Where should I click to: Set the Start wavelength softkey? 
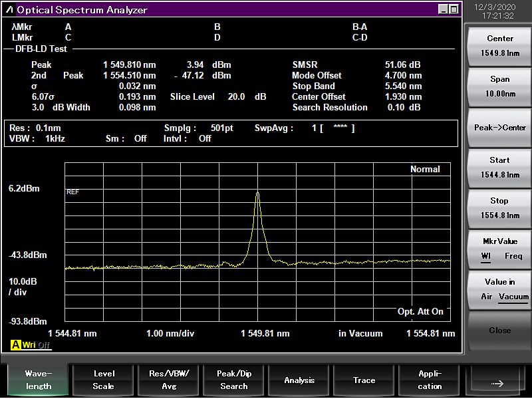pos(499,168)
